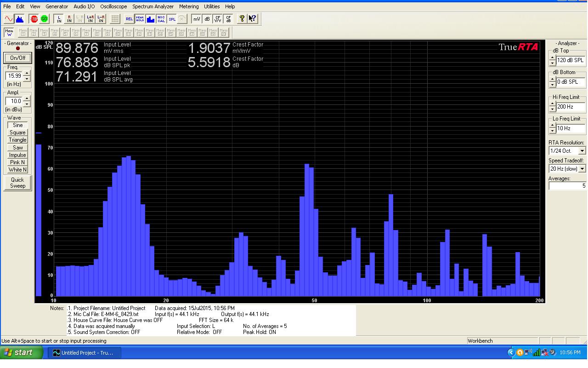
Task: Click the SPL toolbar icon
Action: point(172,19)
